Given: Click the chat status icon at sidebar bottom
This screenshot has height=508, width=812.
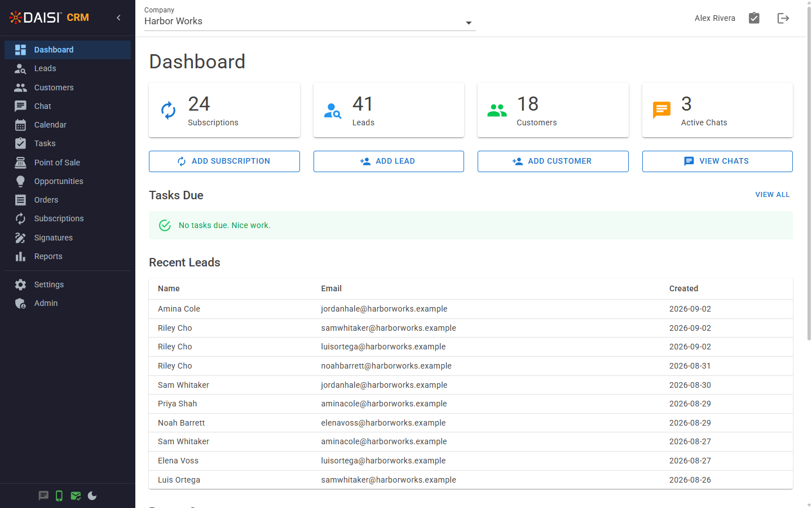Looking at the screenshot, I should pos(43,496).
